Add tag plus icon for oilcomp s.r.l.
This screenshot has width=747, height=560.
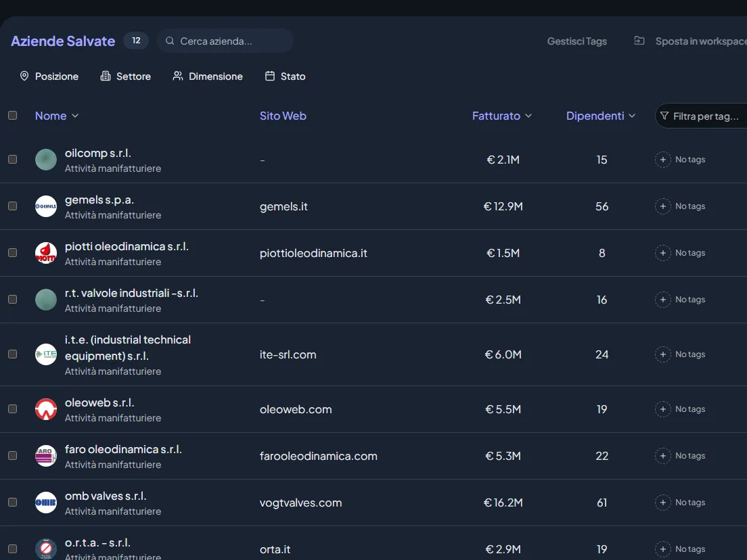(x=662, y=160)
